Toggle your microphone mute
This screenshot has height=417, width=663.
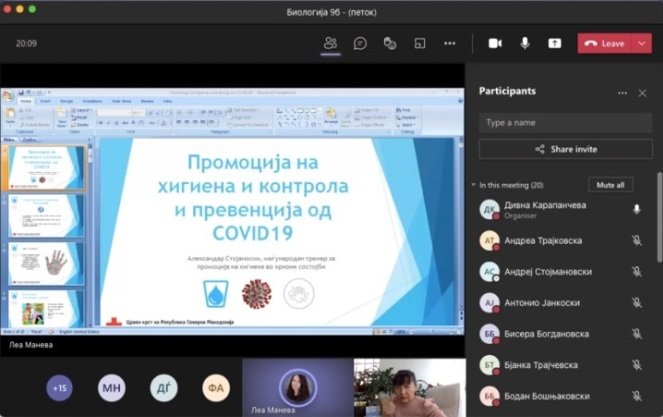524,43
